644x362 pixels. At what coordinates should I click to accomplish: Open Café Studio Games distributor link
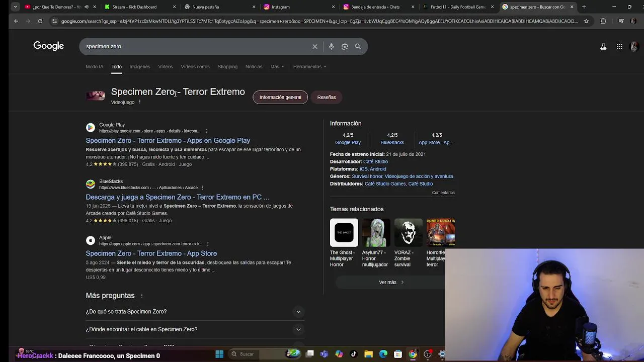[385, 184]
